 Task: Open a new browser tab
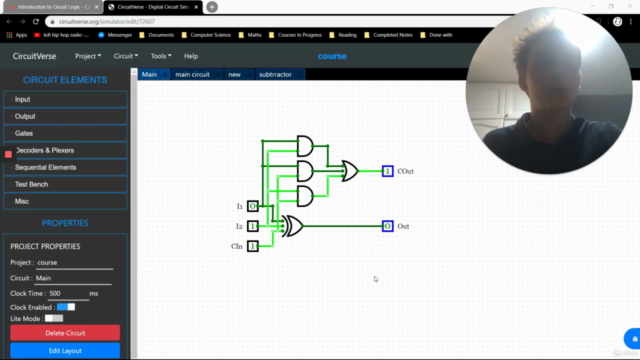pyautogui.click(x=212, y=7)
